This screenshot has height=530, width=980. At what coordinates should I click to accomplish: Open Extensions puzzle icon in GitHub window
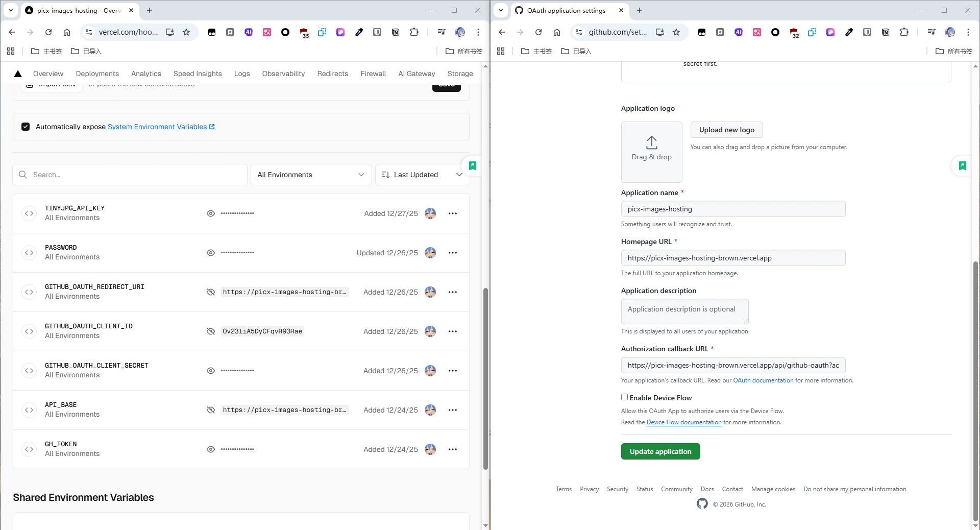pos(904,32)
